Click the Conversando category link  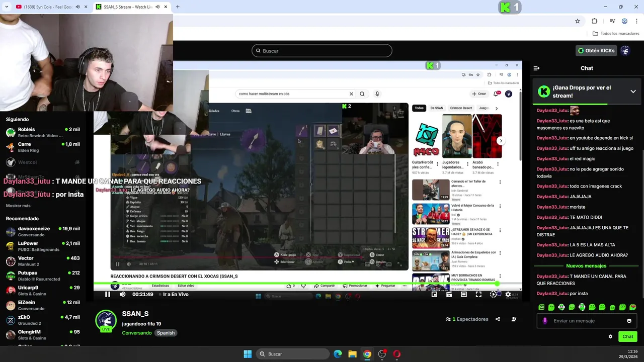click(136, 333)
